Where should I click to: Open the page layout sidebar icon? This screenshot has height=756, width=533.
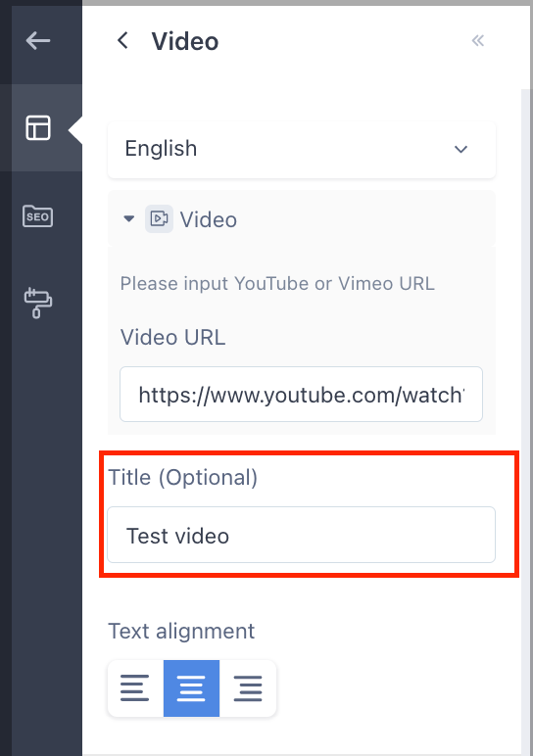38,127
